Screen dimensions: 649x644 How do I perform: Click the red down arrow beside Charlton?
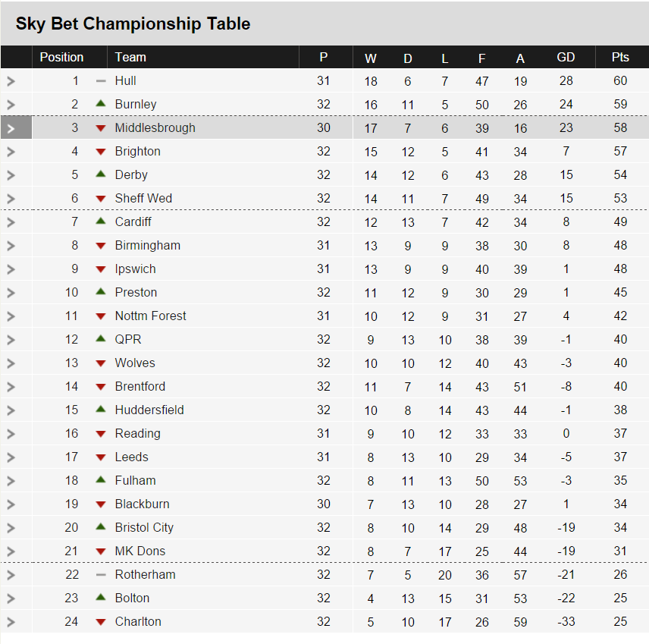[x=100, y=622]
